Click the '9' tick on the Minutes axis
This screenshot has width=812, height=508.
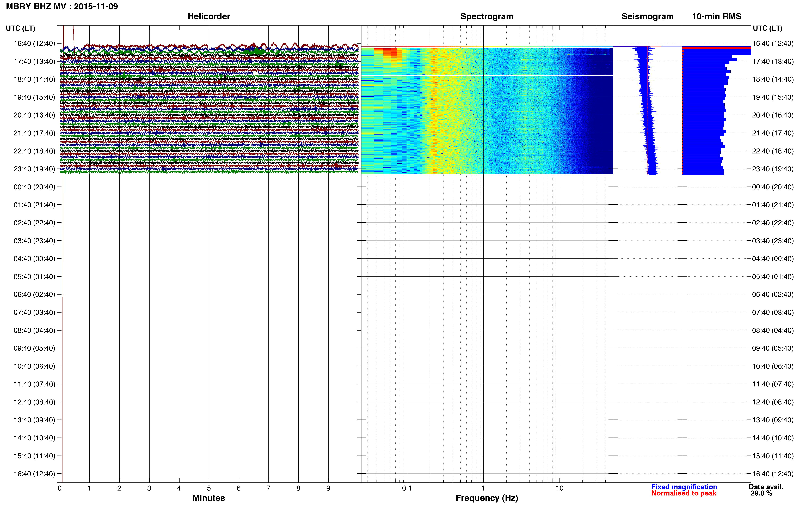coord(328,488)
